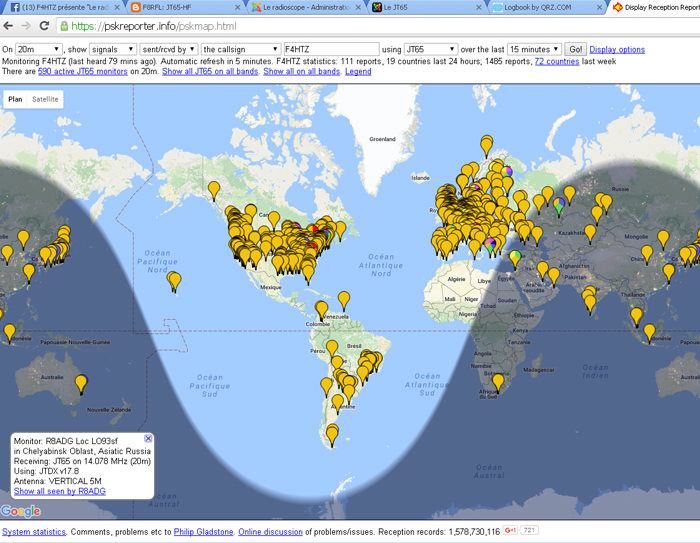Click the green-blue pie marker in Russia
Image resolution: width=700 pixels, height=543 pixels.
(x=559, y=206)
